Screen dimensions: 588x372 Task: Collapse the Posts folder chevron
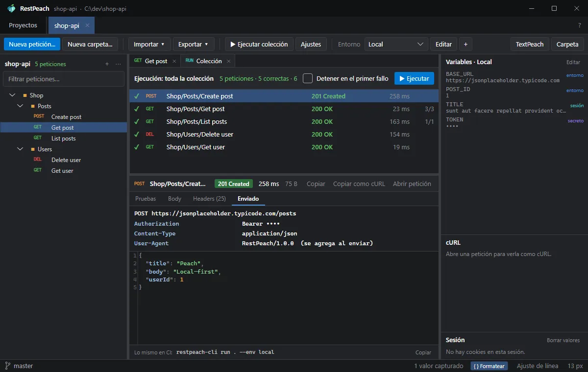20,106
